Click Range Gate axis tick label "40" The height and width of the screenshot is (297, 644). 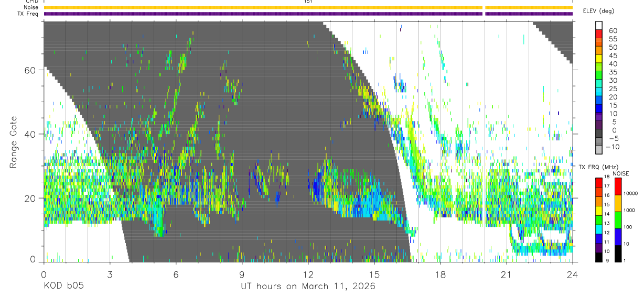tap(30, 134)
